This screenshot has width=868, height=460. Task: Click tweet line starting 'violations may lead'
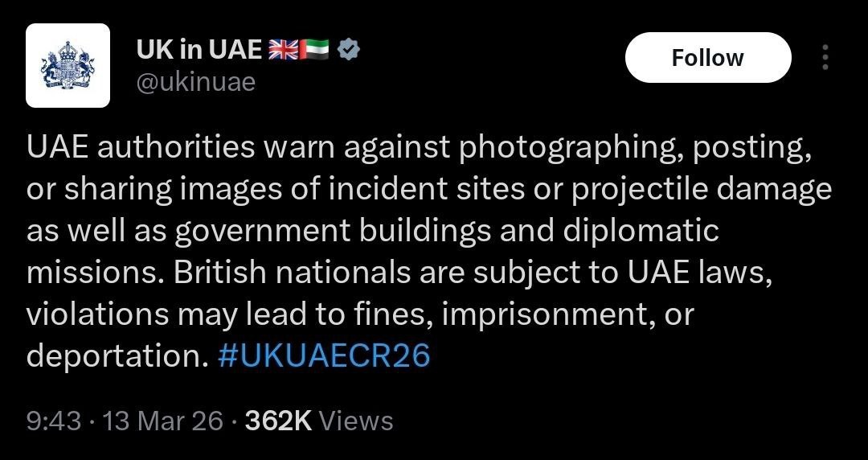tap(360, 314)
